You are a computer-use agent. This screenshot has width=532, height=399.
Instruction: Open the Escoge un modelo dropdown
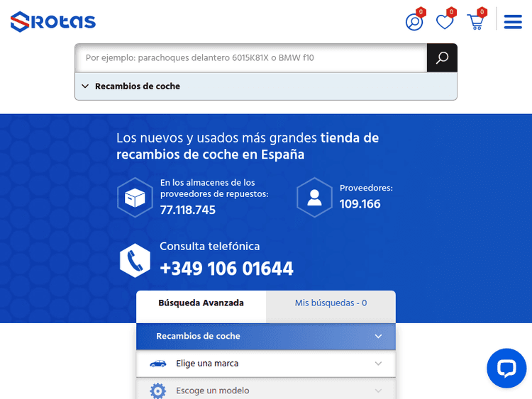265,390
